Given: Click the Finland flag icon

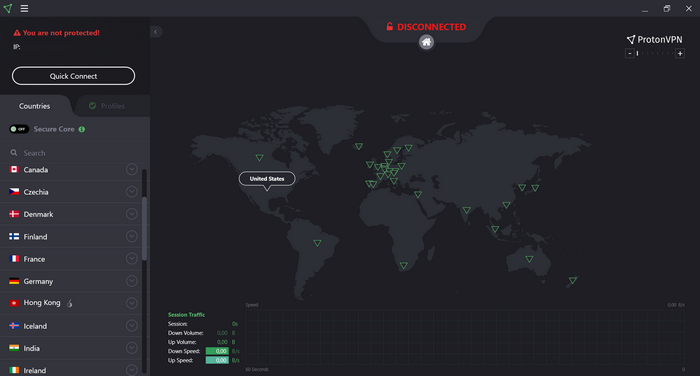Looking at the screenshot, I should coord(14,236).
